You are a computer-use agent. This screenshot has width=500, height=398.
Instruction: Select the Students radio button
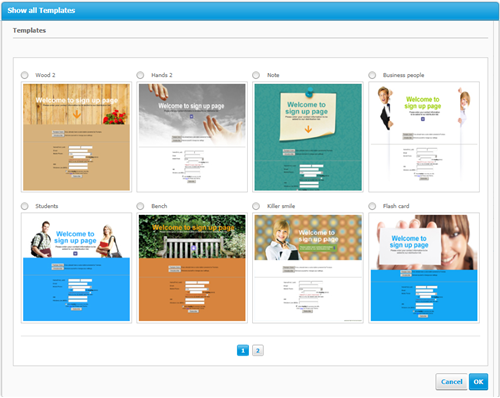click(25, 206)
